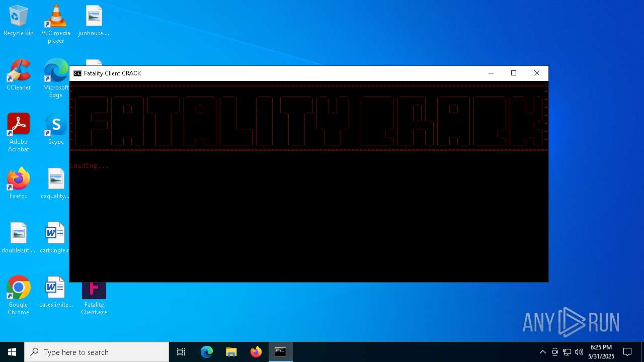Open Microsoft Edge desktop shortcut
Image resolution: width=644 pixels, height=362 pixels.
click(56, 78)
